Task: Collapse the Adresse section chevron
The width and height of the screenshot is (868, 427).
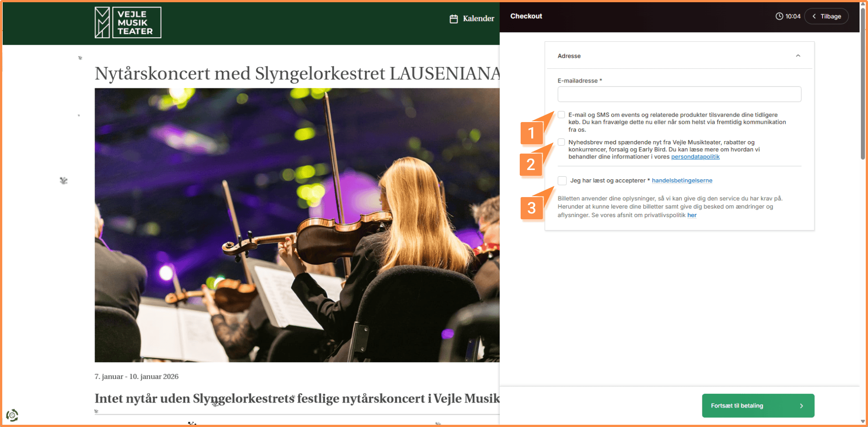Action: 798,56
